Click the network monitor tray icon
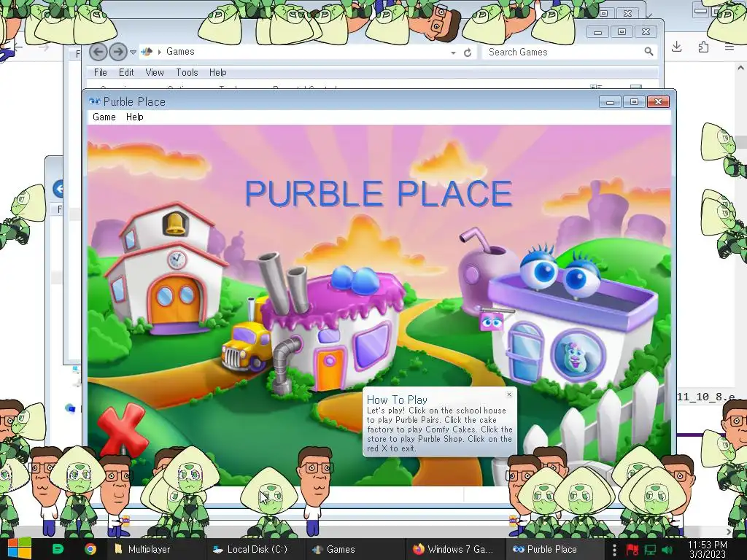 [650, 550]
